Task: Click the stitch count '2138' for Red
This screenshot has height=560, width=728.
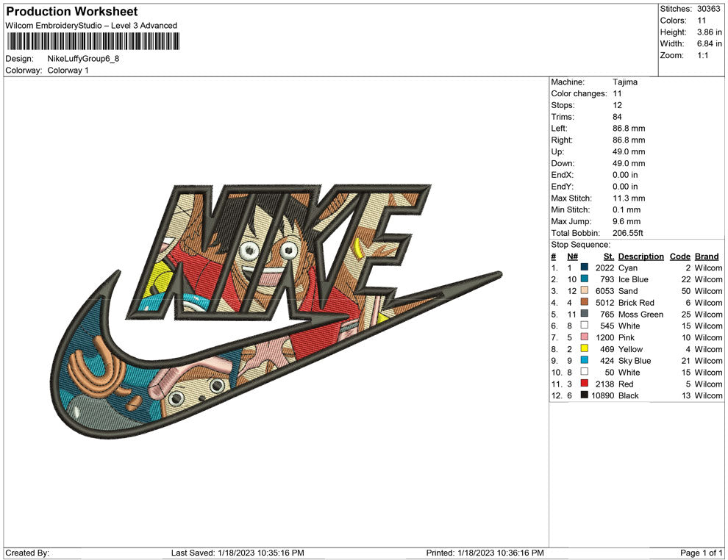Action: coord(604,384)
